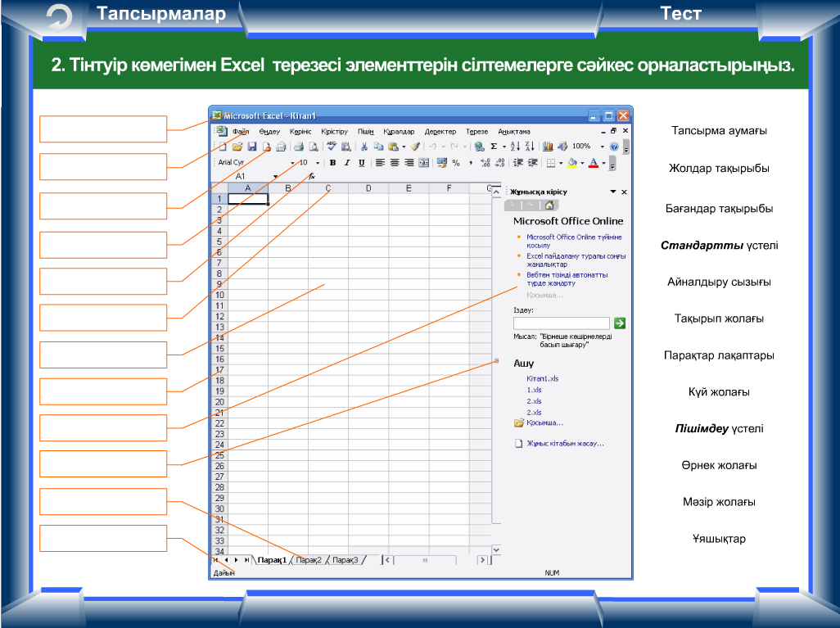Viewport: 840px width, 628px height.
Task: Click the Paste clipboard icon
Action: [x=393, y=147]
